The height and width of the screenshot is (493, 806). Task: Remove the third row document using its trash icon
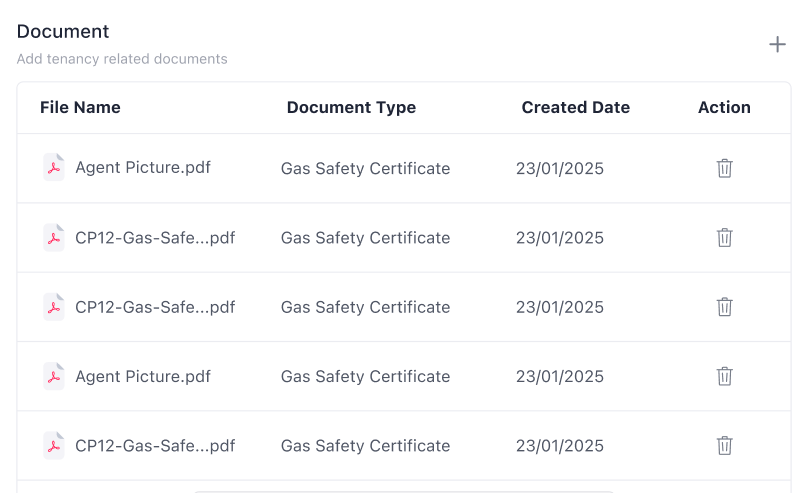(725, 307)
